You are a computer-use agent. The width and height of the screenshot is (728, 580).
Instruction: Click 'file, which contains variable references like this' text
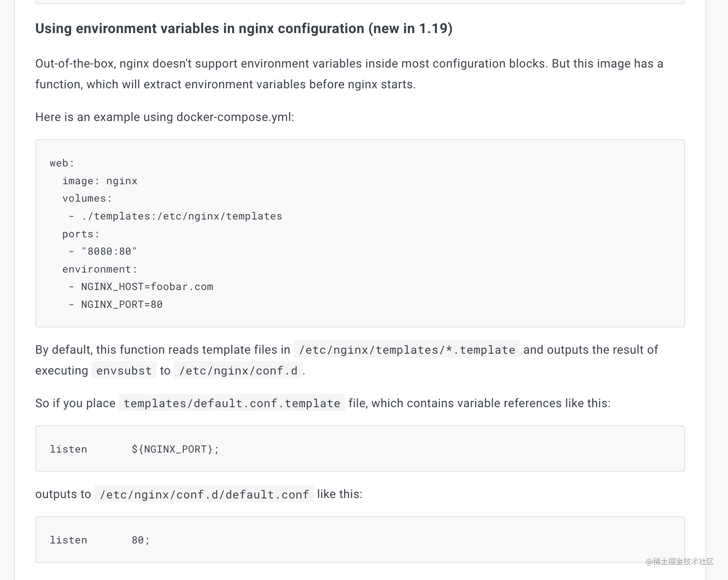coord(479,403)
